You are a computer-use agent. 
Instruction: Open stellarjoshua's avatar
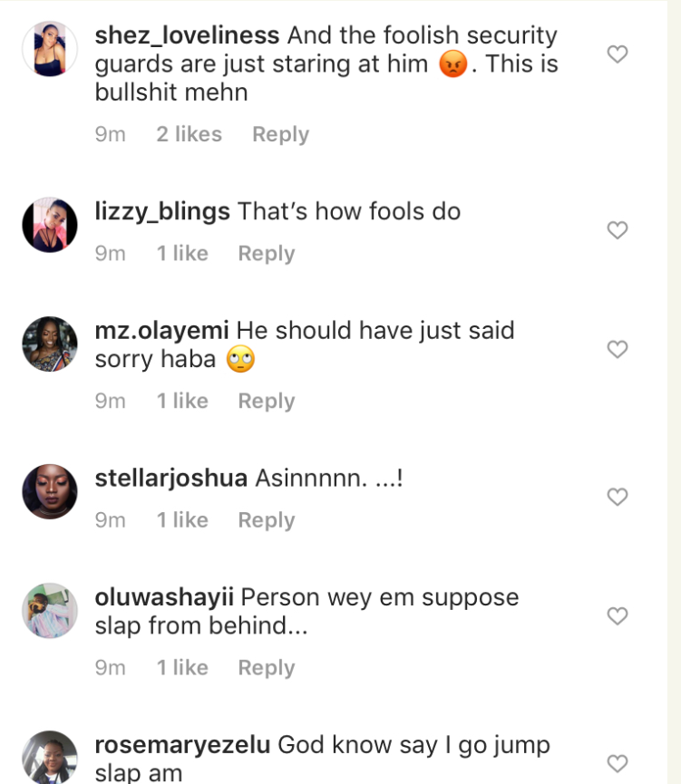click(x=49, y=491)
